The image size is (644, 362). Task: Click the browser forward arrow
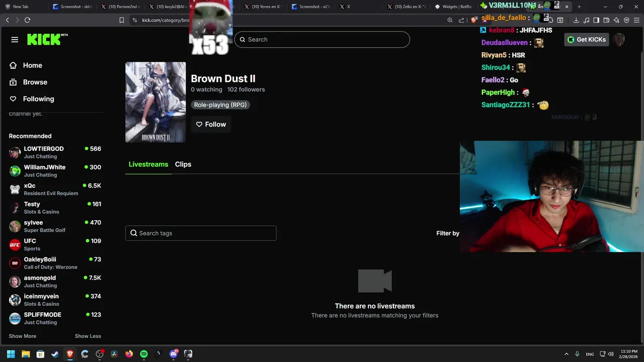click(17, 20)
